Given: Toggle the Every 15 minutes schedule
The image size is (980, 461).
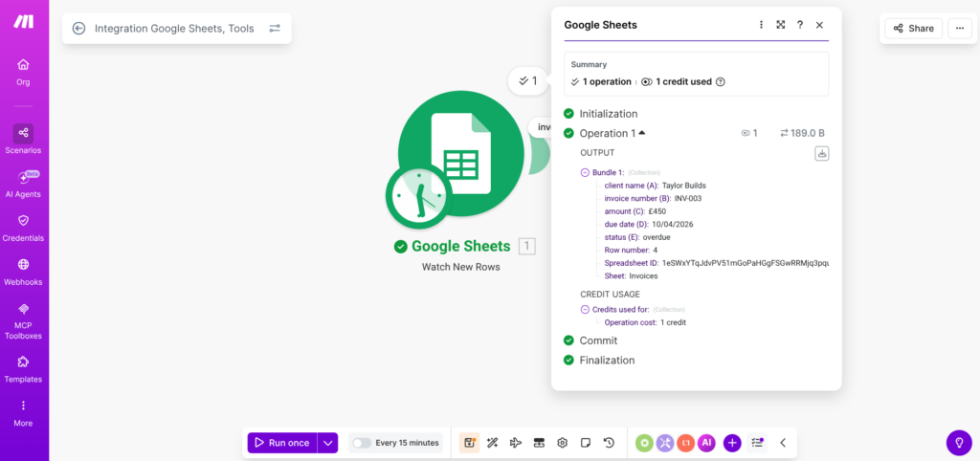Looking at the screenshot, I should (362, 443).
